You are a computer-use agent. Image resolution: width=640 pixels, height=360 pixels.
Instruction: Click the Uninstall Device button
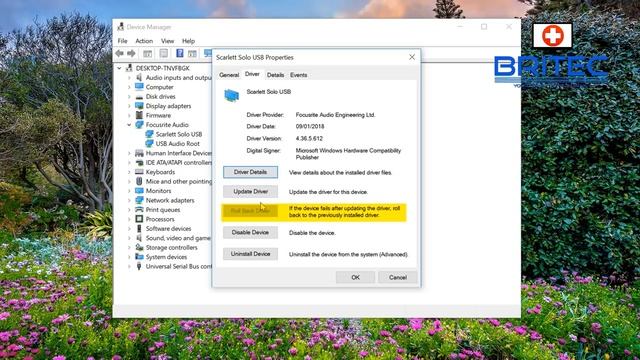click(x=250, y=254)
